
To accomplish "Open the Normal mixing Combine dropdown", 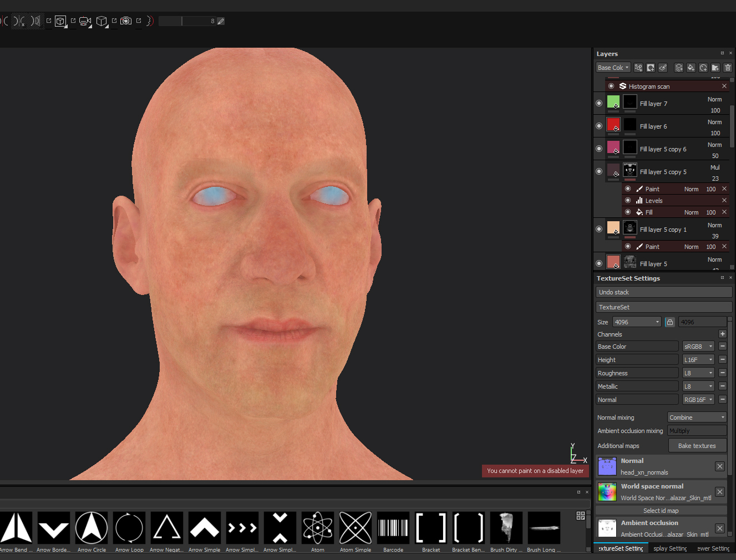I will click(x=697, y=418).
